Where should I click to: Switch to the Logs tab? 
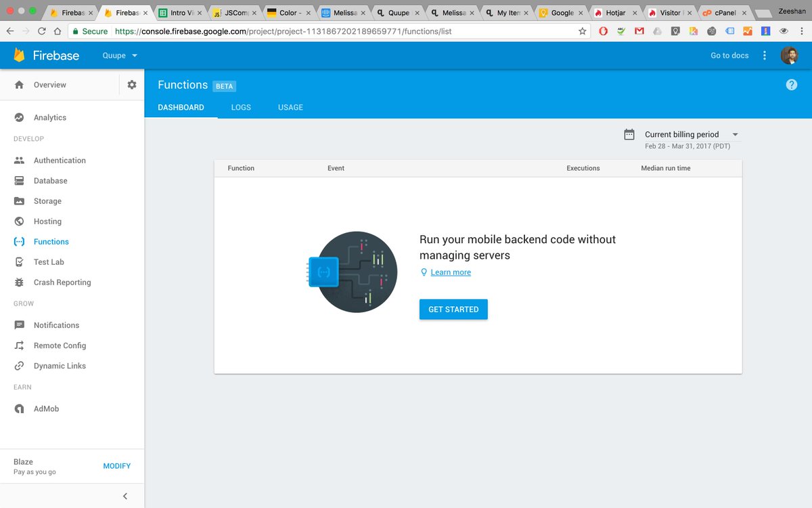241,107
